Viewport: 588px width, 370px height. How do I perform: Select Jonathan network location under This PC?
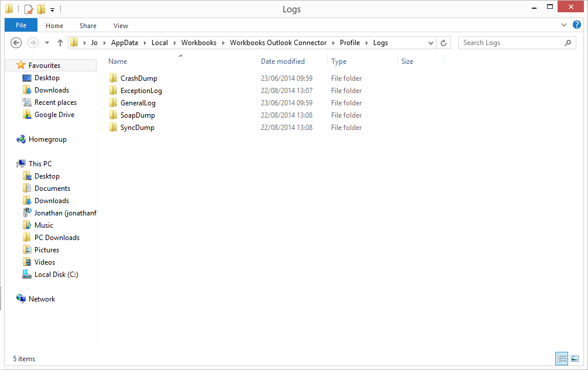66,213
